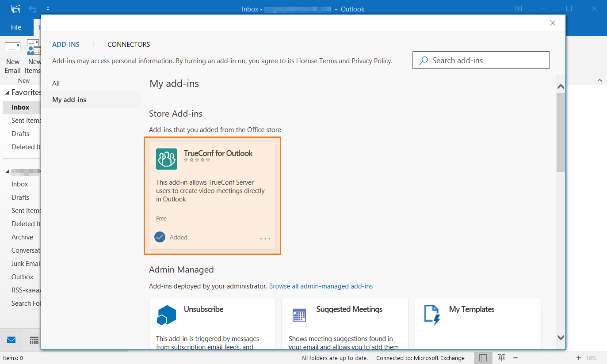Switch to Mail using the envelope icon
Screen dimensions: 607x364
[11, 340]
